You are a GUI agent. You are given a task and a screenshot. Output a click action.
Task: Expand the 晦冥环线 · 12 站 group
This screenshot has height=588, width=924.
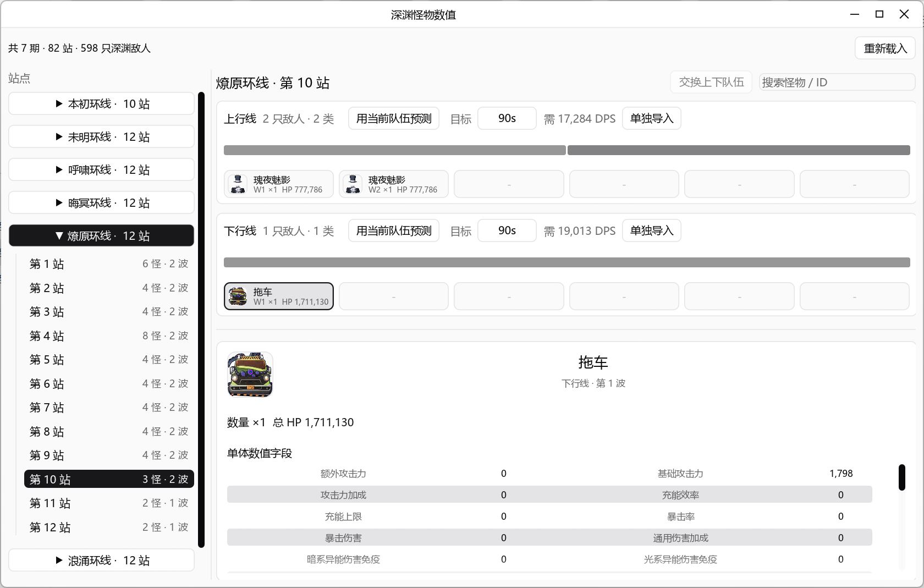pos(102,203)
